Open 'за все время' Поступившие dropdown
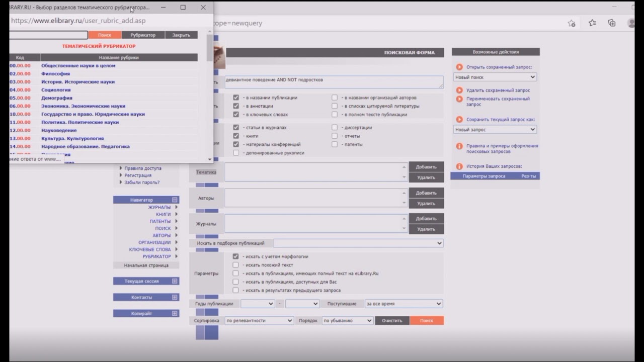Screen dimensions: 644x362 [x=404, y=304]
